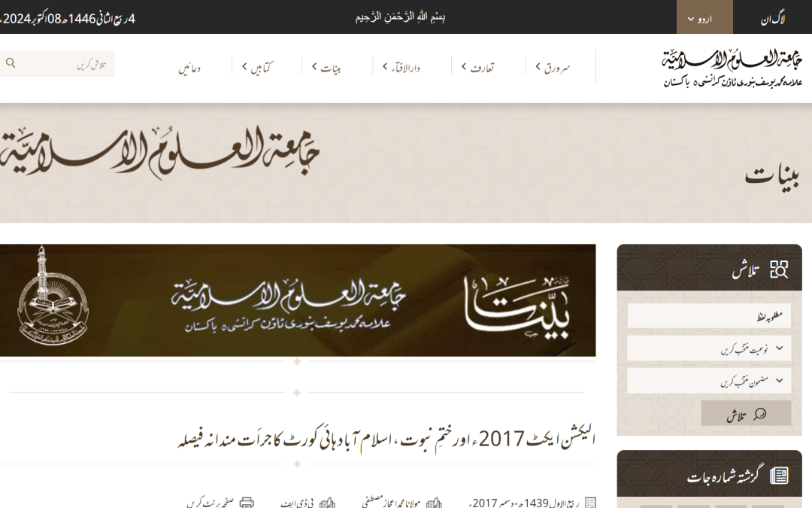Click the search panel icon beside تلاش heading

(x=778, y=269)
